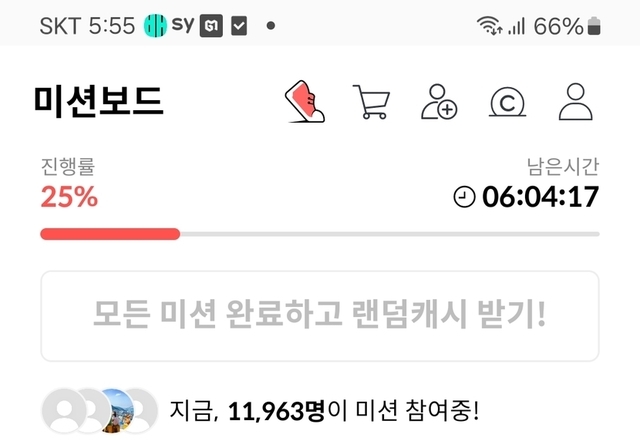Tap the G1 square notification icon
640x440 pixels.
211,26
